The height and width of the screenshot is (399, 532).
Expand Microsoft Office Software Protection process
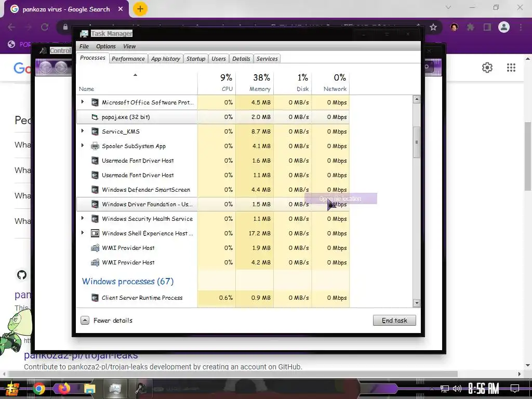(83, 102)
